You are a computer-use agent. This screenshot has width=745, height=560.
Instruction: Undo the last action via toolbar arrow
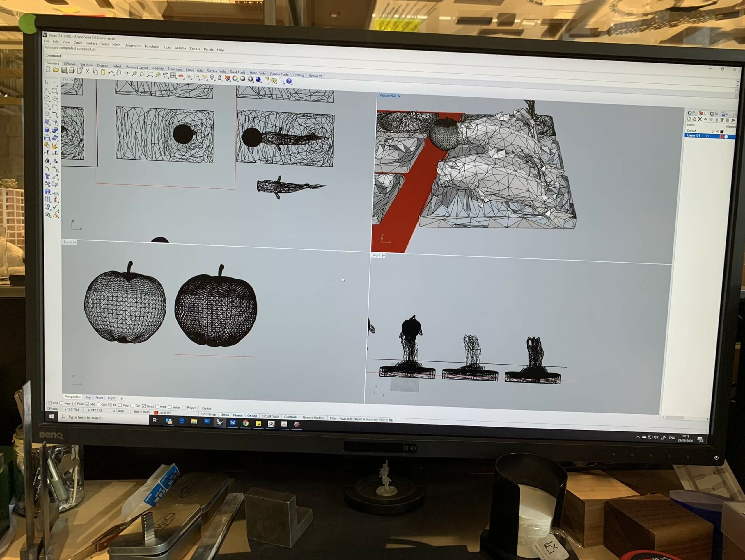coord(111,72)
